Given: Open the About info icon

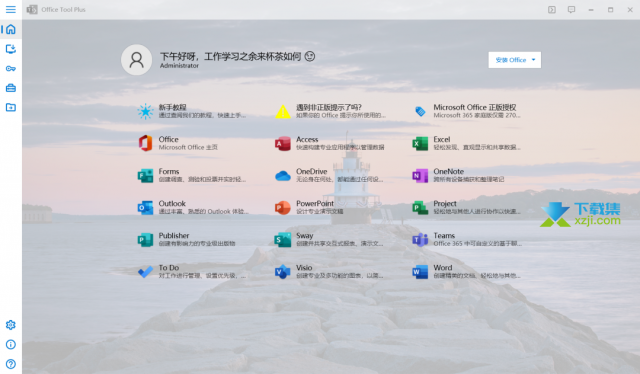Looking at the screenshot, I should pyautogui.click(x=11, y=345).
